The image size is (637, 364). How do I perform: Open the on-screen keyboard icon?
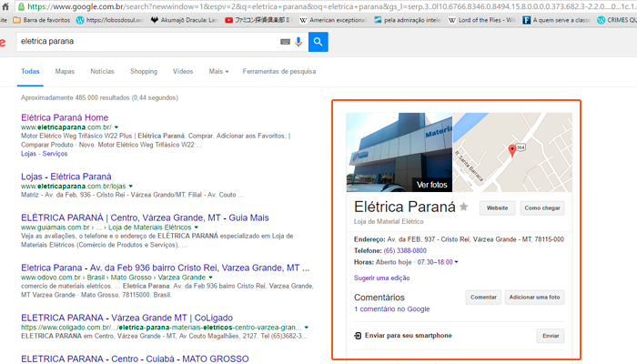285,42
